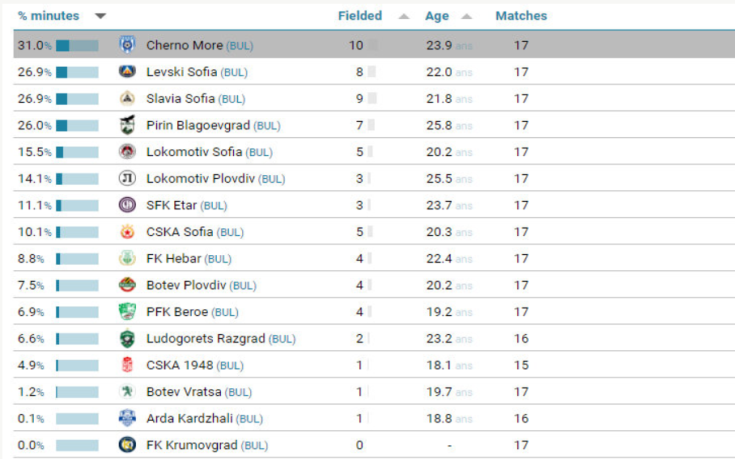Image resolution: width=735 pixels, height=459 pixels.
Task: Select the Lokomotiv Plovdiv crest icon
Action: pos(127,178)
